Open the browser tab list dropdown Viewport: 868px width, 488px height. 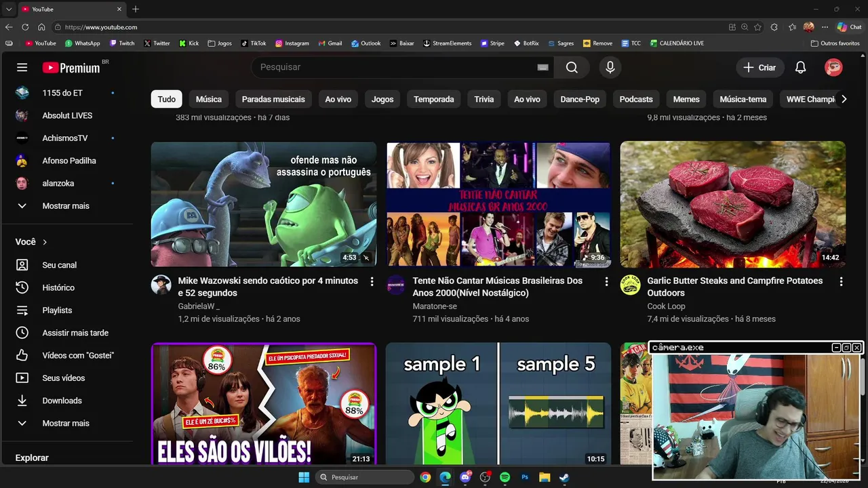pos(8,9)
